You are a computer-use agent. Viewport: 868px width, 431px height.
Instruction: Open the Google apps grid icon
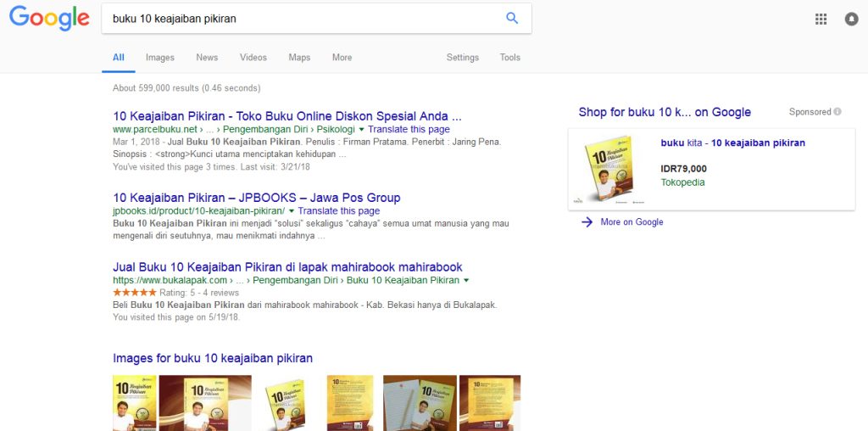[821, 19]
